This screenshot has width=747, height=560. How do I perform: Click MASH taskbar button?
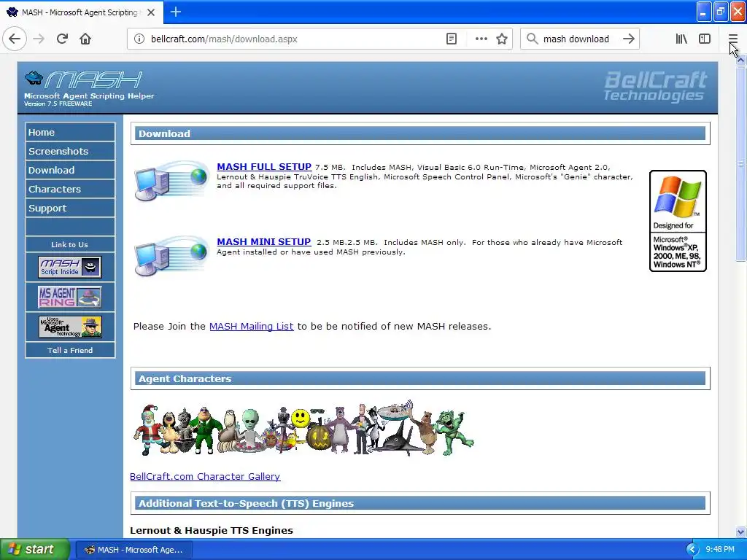(134, 550)
